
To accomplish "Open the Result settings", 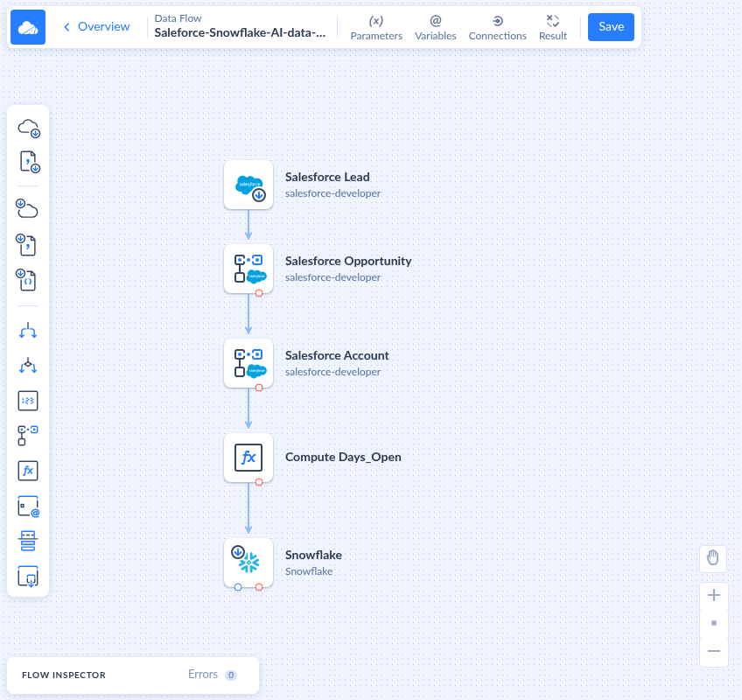I will coord(553,27).
